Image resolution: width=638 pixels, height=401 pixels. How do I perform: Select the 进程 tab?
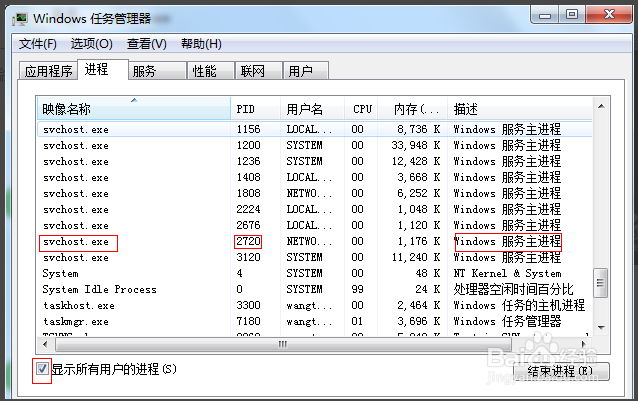click(x=103, y=70)
